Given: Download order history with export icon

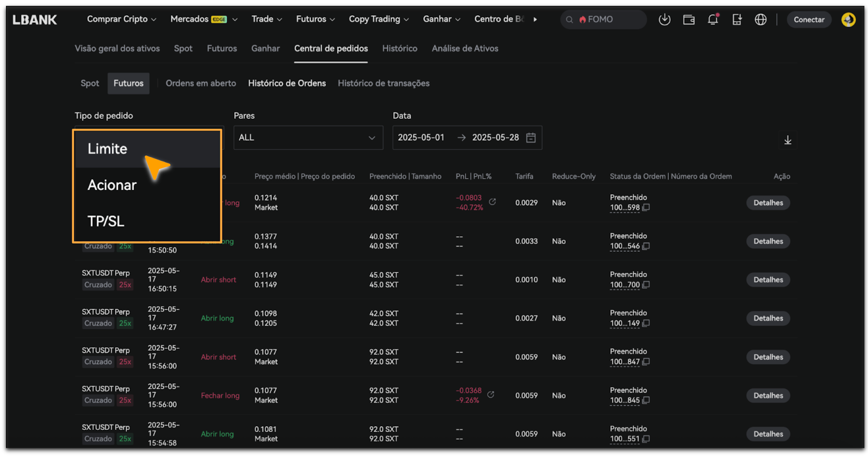Looking at the screenshot, I should (788, 140).
